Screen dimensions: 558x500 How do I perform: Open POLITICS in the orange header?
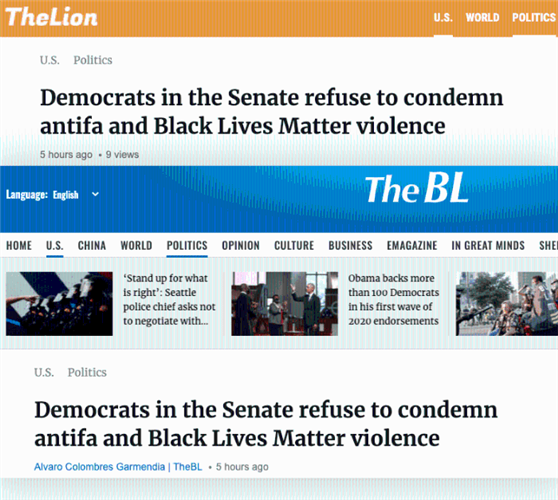pos(534,17)
